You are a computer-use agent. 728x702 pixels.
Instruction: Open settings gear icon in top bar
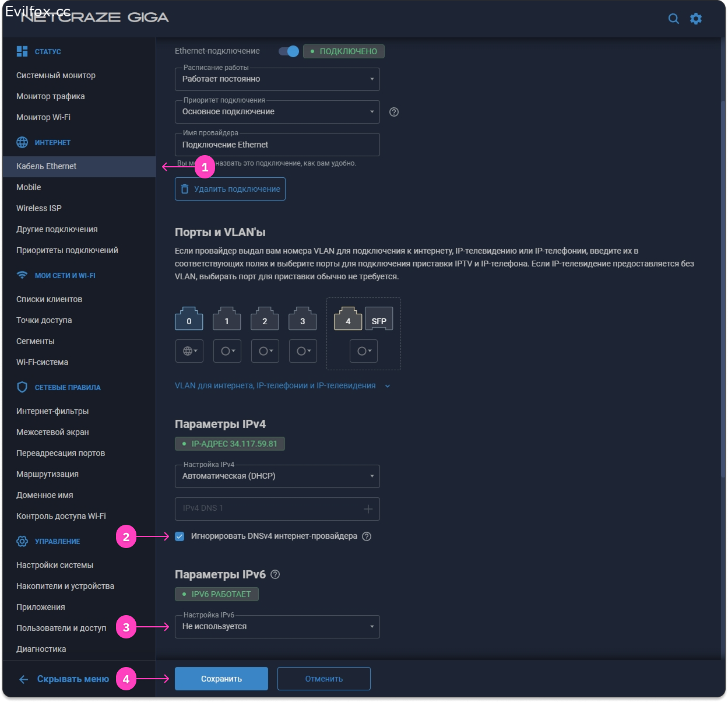[x=696, y=19]
